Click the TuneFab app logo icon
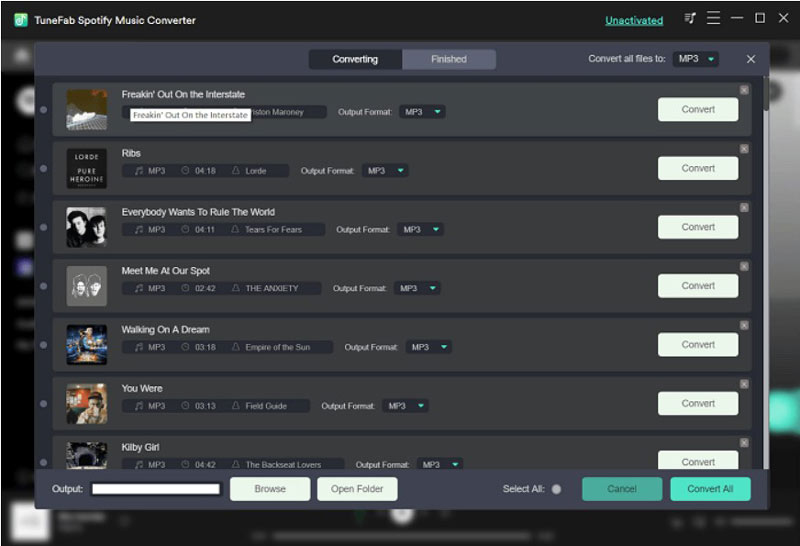This screenshot has width=800, height=546. coord(21,20)
